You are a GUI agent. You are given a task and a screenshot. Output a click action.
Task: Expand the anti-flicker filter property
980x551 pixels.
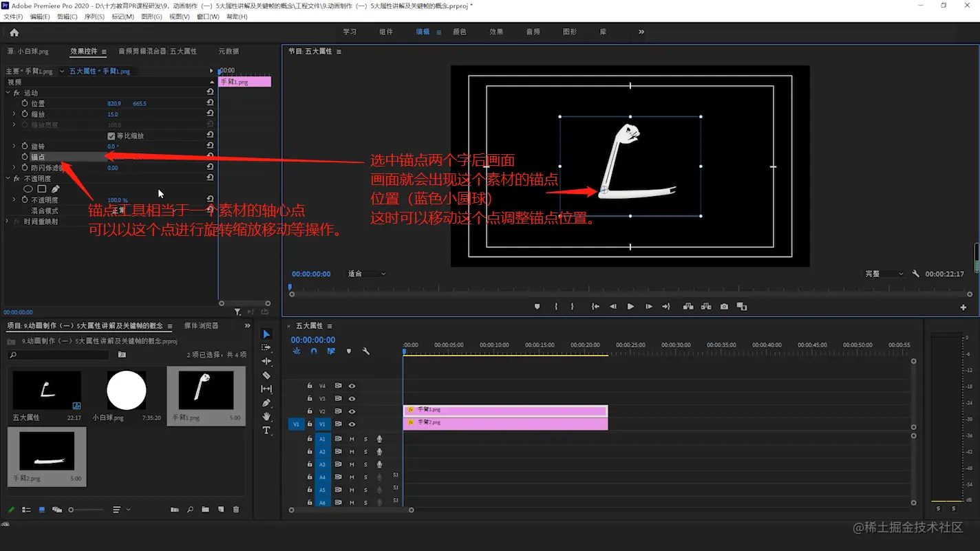point(14,167)
